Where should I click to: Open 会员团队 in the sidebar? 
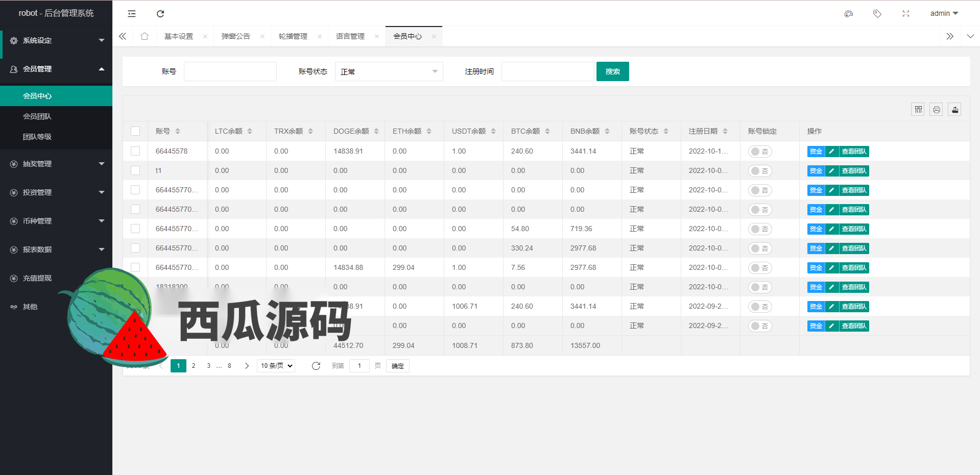37,116
